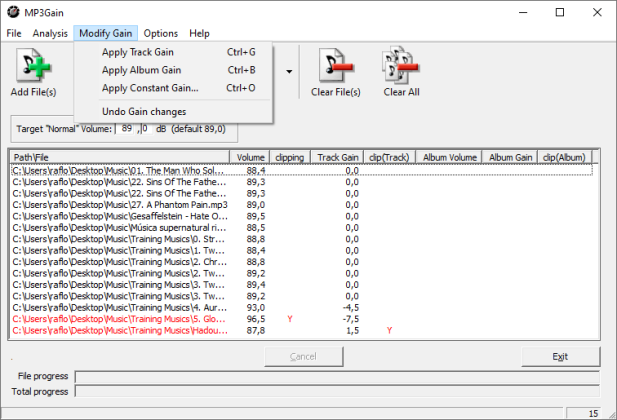617x420 pixels.
Task: Open the Options menu
Action: point(161,33)
